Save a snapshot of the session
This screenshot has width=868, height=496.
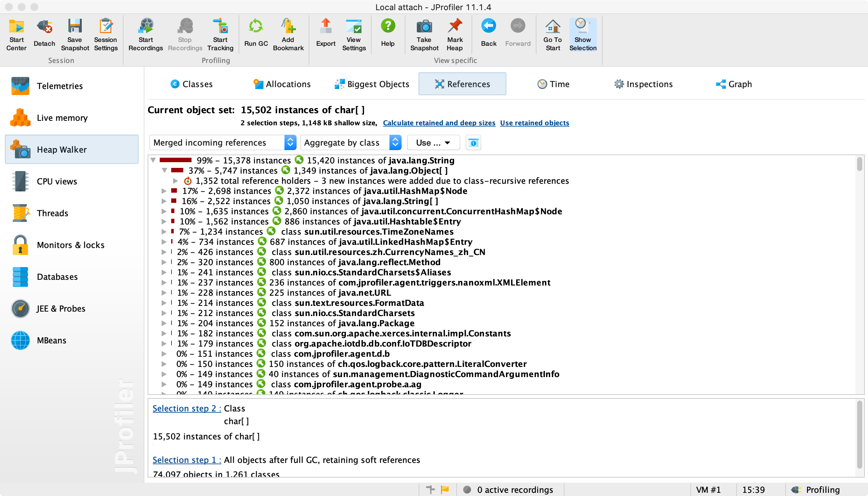click(75, 34)
